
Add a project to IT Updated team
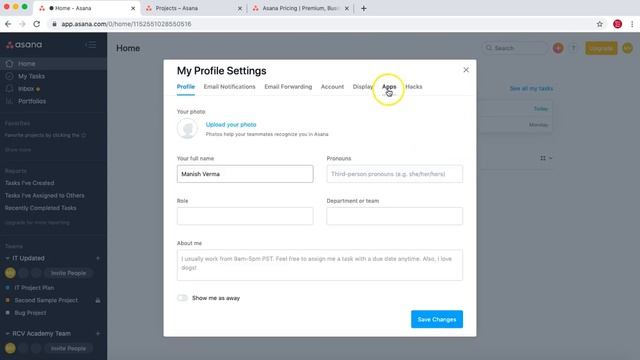(98, 258)
